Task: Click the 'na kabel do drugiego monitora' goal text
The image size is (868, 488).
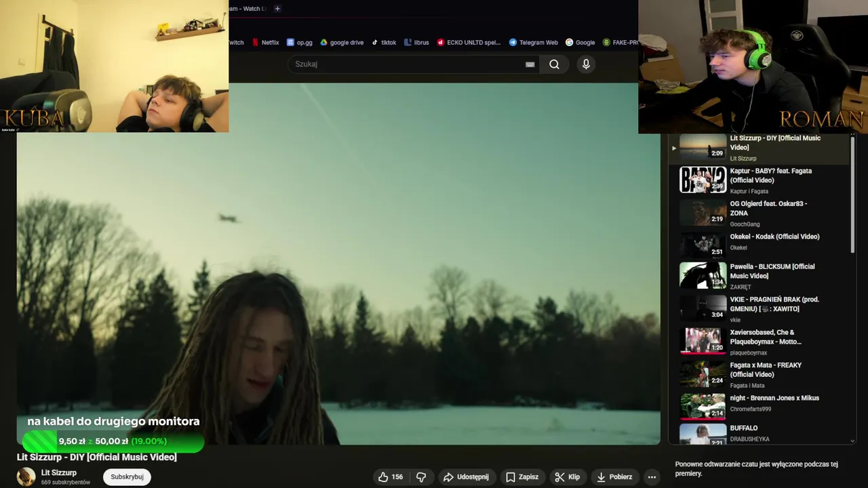Action: click(x=113, y=422)
